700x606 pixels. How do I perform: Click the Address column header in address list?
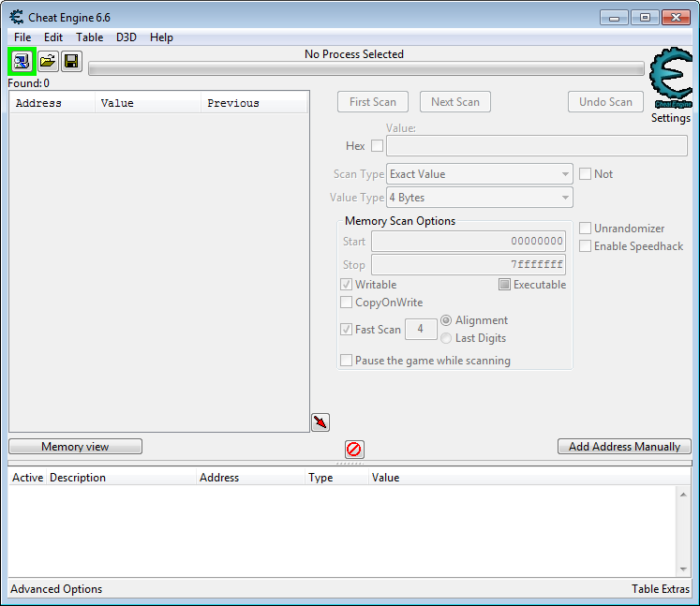point(251,478)
